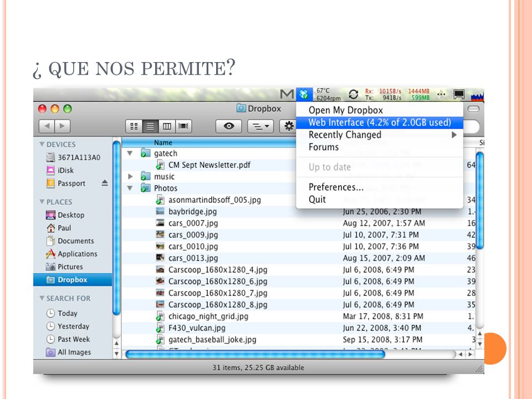Screen dimensions: 532x399
Task: Switch to icon view in Finder toolbar
Action: click(x=134, y=126)
